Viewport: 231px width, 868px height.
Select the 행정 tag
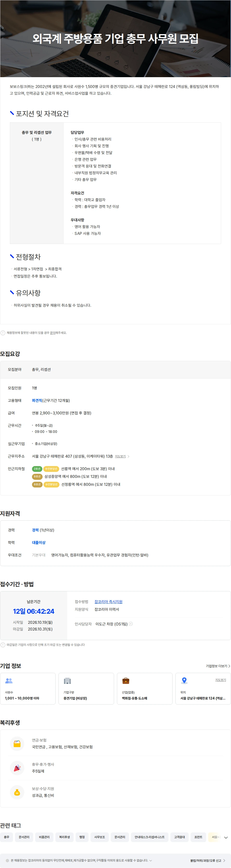[82, 837]
